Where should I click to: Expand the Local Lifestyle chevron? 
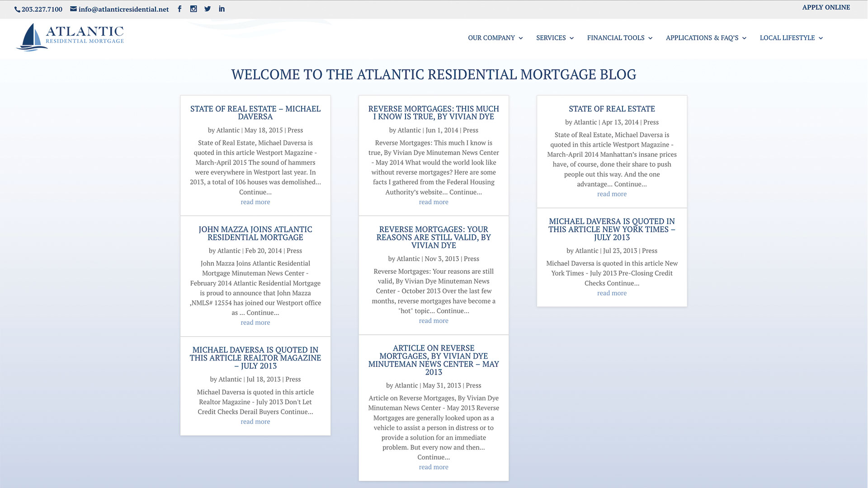(x=821, y=38)
